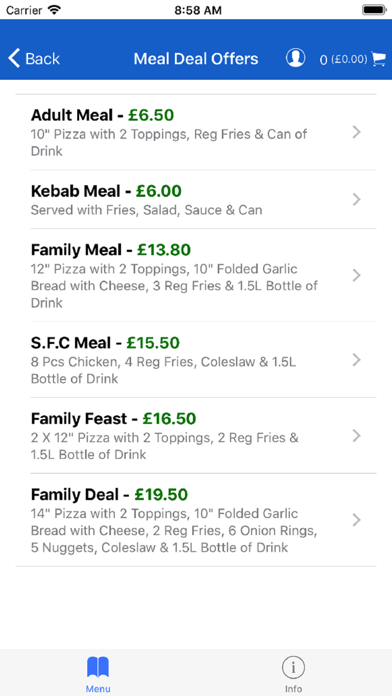Tap the Info circle icon

click(x=293, y=667)
